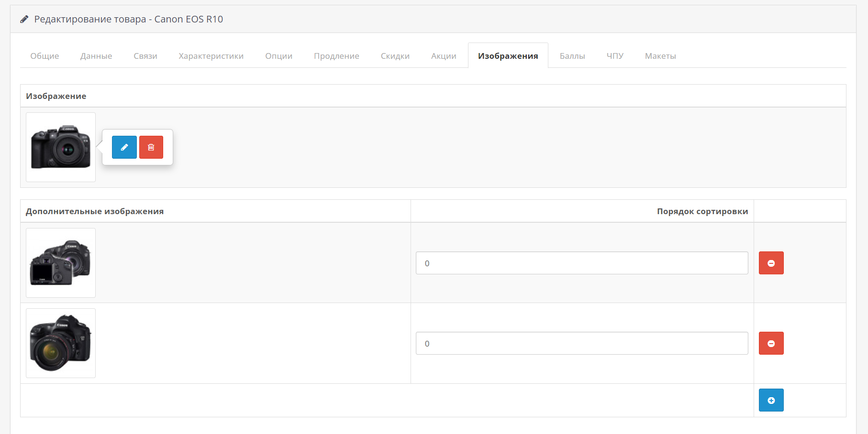Open the Скидки tab

click(x=395, y=56)
